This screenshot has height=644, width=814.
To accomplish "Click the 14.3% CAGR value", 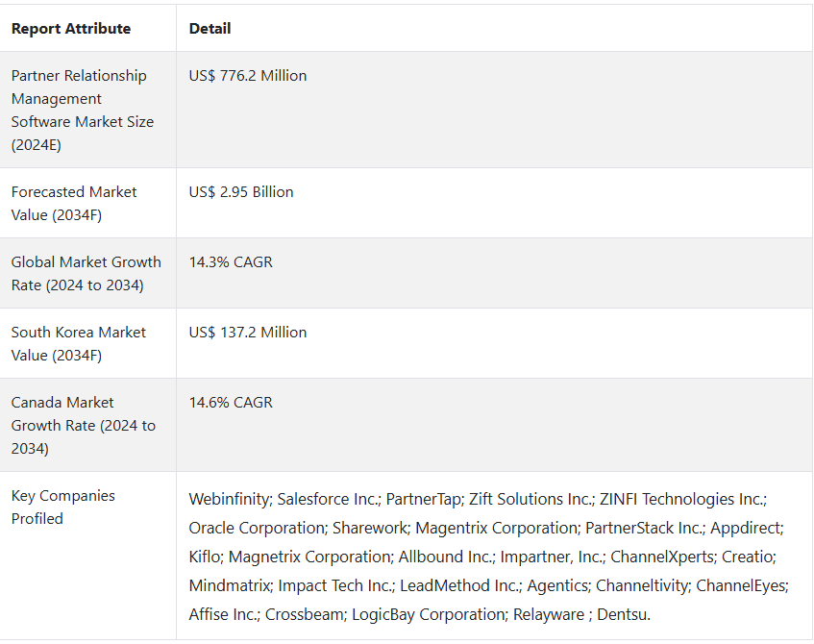I will pos(231,262).
